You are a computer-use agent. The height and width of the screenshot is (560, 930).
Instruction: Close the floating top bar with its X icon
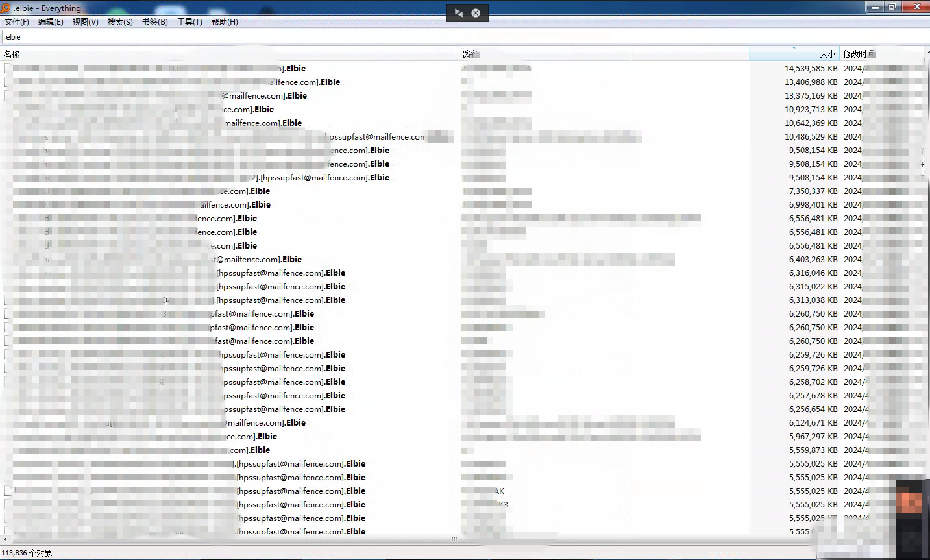(x=476, y=13)
